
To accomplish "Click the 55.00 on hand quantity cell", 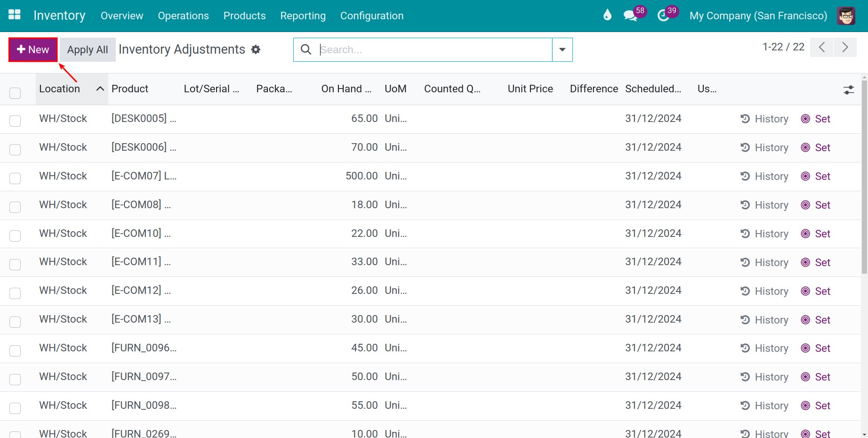I will click(x=364, y=405).
